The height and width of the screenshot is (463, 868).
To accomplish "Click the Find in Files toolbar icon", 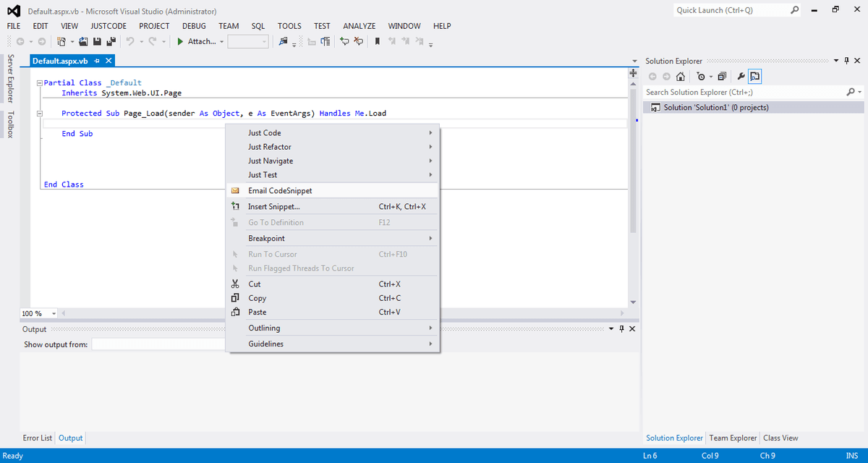I will pyautogui.click(x=284, y=41).
